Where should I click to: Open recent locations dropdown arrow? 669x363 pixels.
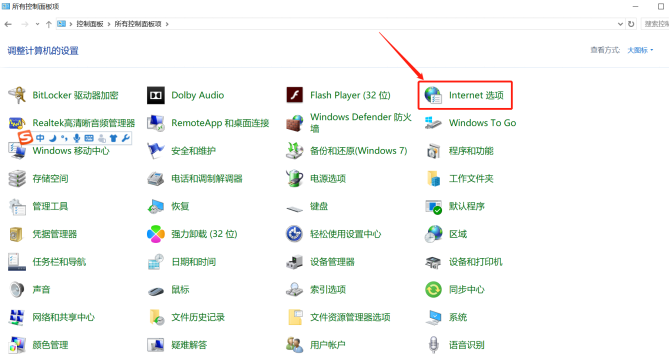coord(38,24)
